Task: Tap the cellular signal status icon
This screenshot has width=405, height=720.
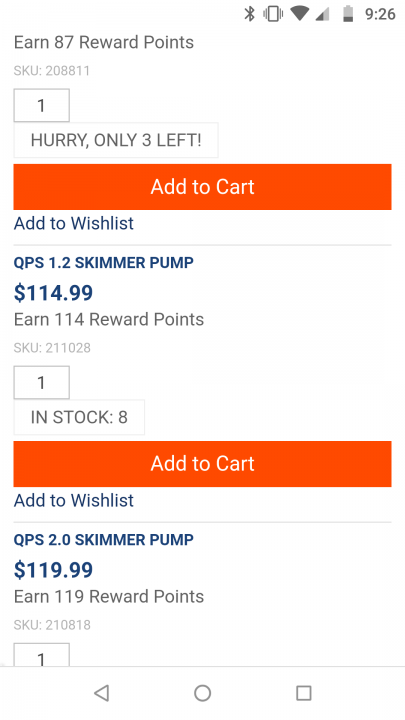Action: pyautogui.click(x=323, y=14)
